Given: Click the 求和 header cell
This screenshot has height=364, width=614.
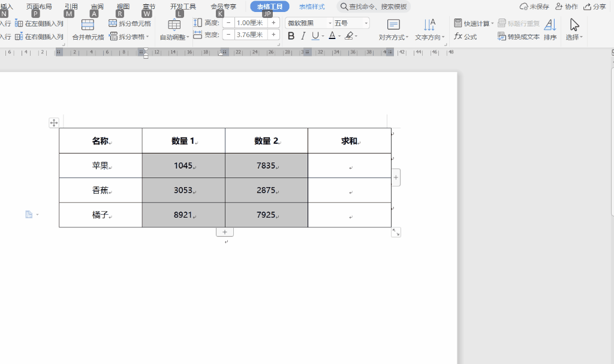Looking at the screenshot, I should coord(350,141).
